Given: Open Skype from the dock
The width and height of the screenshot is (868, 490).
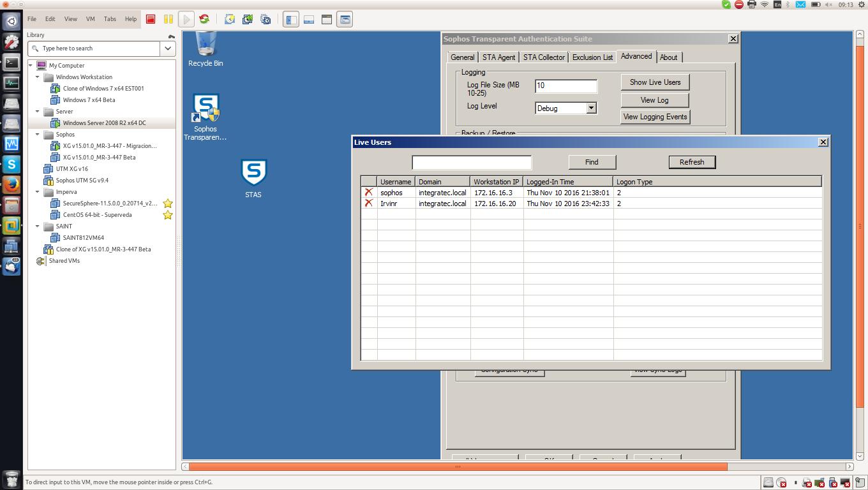Looking at the screenshot, I should (x=11, y=164).
